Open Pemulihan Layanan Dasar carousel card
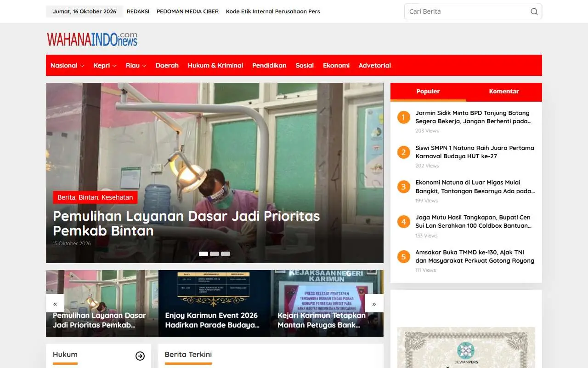 tap(102, 303)
